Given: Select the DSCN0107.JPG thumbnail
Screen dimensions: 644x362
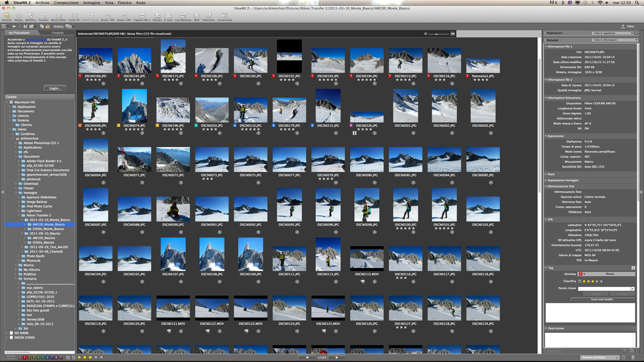Looking at the screenshot, I should [x=173, y=254].
